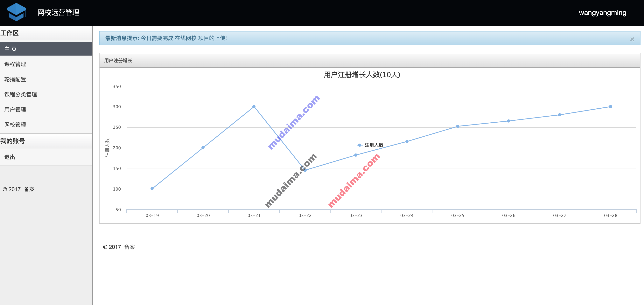Click the 网校运营管理 site title

(x=58, y=12)
